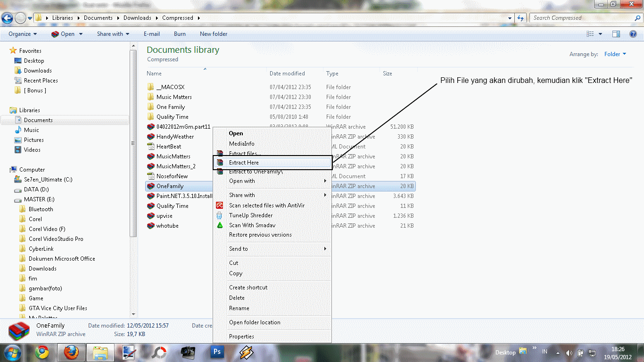Expand the arrow next to toolbar Open
The height and width of the screenshot is (362, 644).
[81, 34]
